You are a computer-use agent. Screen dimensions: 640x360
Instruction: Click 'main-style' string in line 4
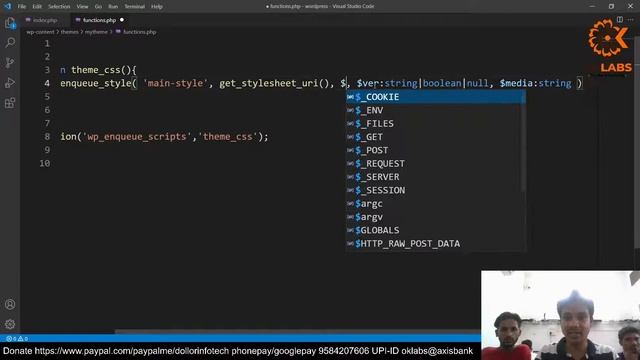click(x=175, y=83)
